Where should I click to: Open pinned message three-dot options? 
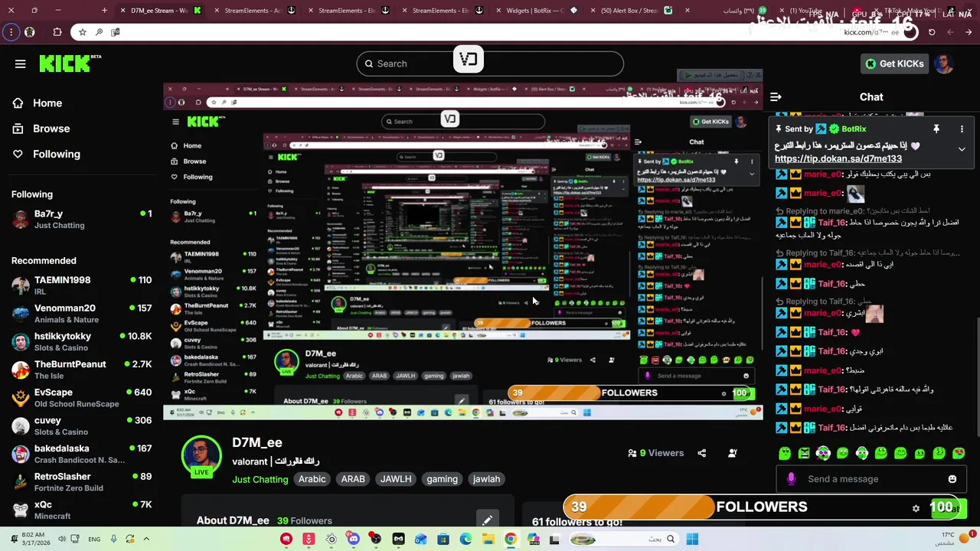click(962, 129)
